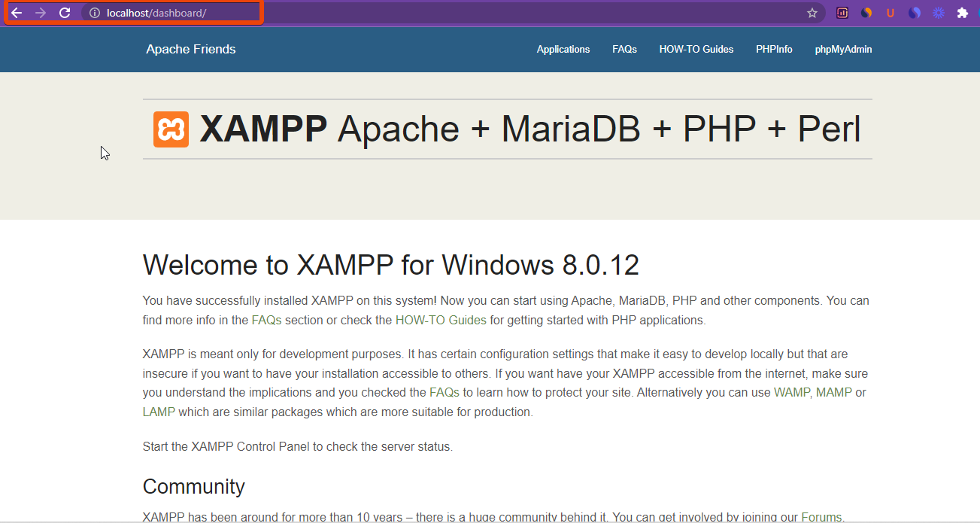Open the Applications menu item
Screen dimensions: 980x523
tap(563, 49)
